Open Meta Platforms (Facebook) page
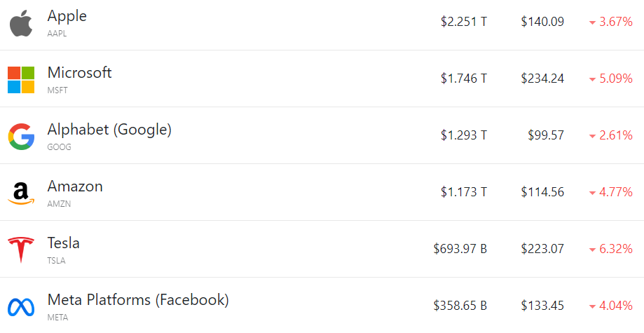 pos(138,300)
